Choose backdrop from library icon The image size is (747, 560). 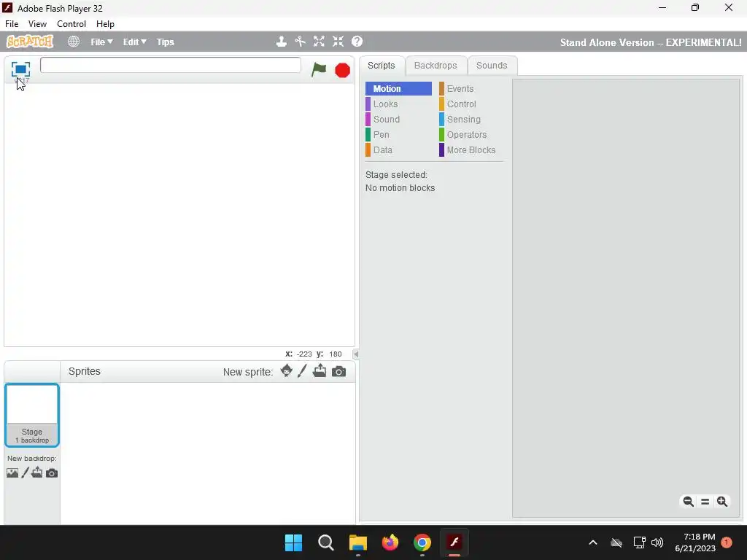coord(12,472)
